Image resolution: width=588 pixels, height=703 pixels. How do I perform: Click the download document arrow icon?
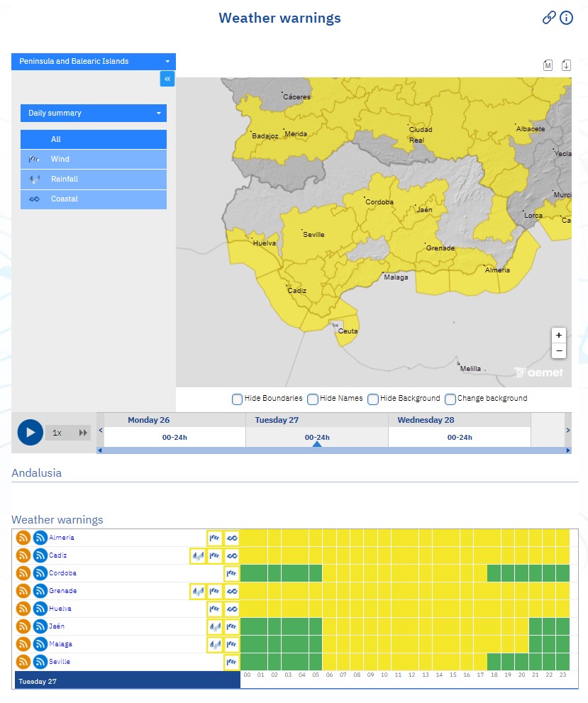click(x=566, y=65)
